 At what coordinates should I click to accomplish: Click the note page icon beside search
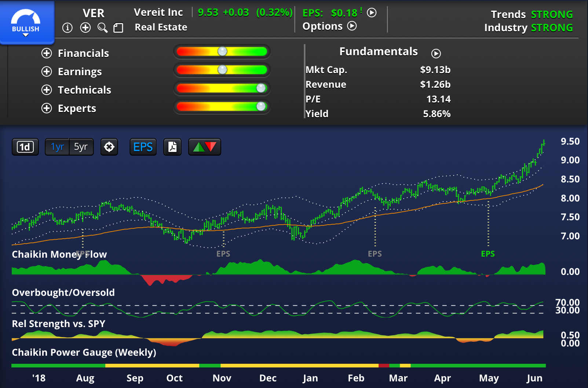[x=118, y=28]
